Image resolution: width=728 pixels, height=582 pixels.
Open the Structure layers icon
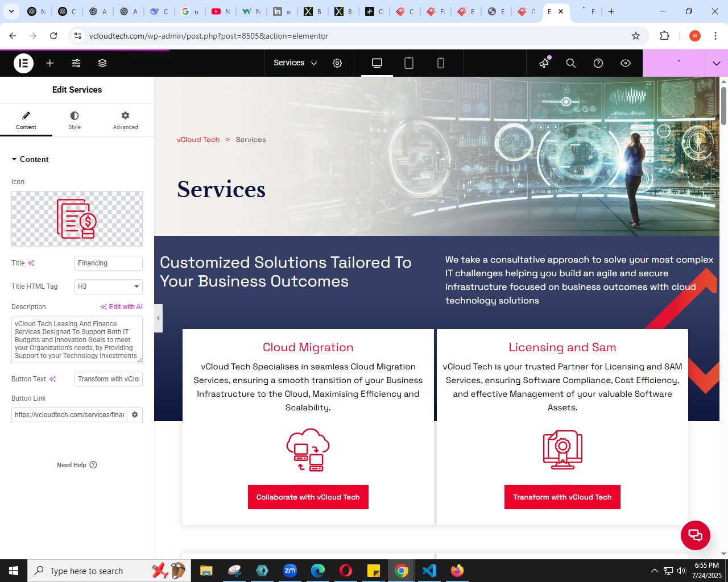[x=102, y=63]
